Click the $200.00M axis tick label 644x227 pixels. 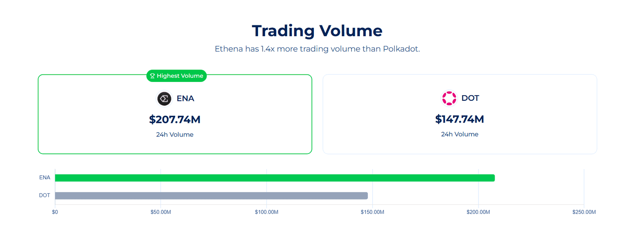478,212
